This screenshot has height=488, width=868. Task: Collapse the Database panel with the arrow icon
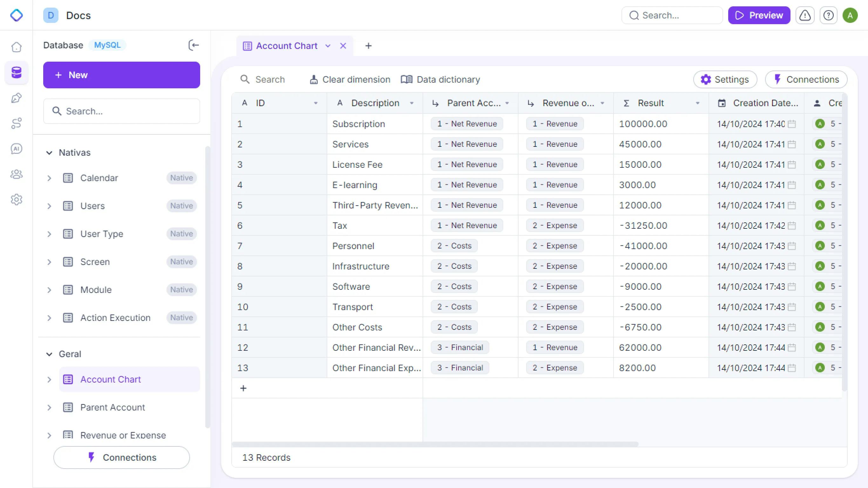pyautogui.click(x=193, y=45)
